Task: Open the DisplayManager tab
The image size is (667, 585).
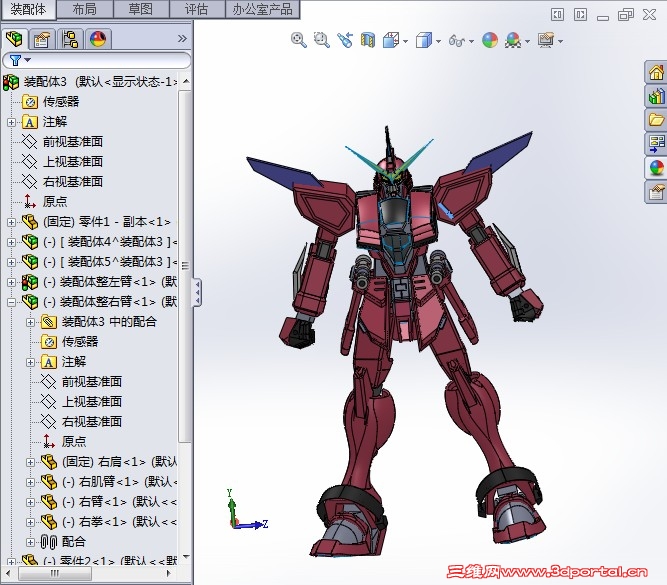Action: (x=98, y=40)
